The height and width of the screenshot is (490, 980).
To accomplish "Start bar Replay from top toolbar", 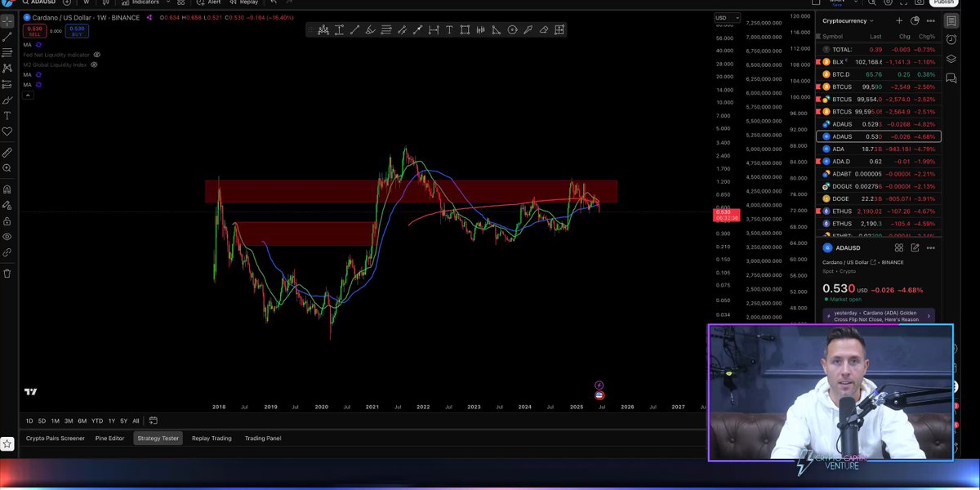I will coord(243,2).
